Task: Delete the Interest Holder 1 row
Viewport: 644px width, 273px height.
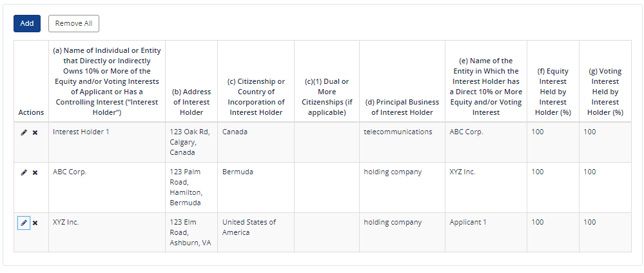Action: coord(35,132)
